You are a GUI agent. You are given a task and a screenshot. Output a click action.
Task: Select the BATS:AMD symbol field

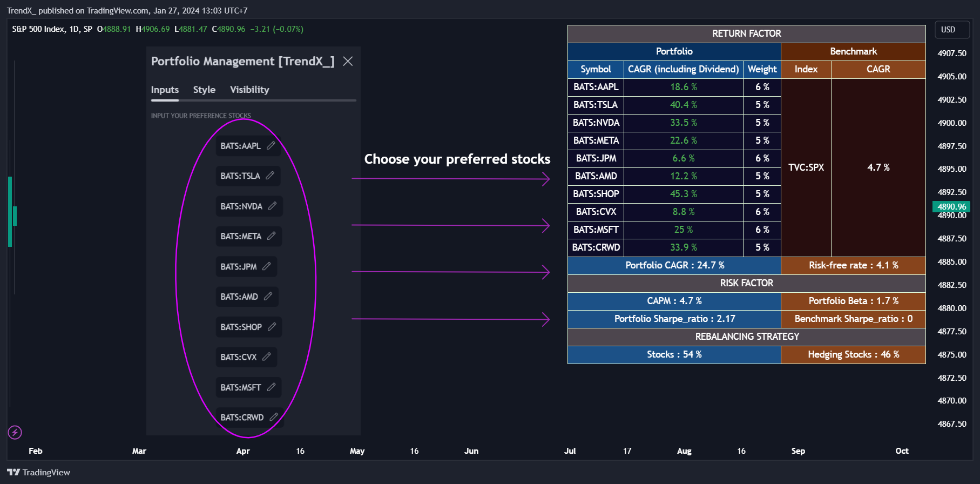247,297
